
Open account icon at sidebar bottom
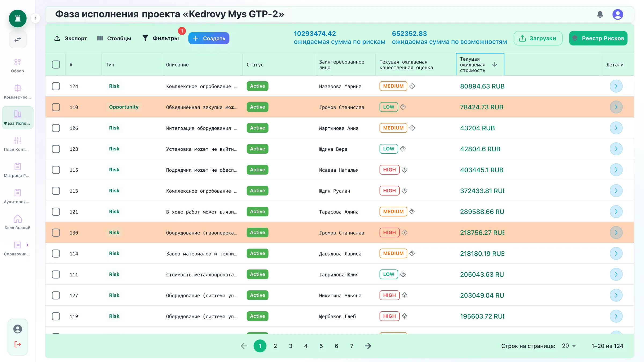(x=18, y=329)
